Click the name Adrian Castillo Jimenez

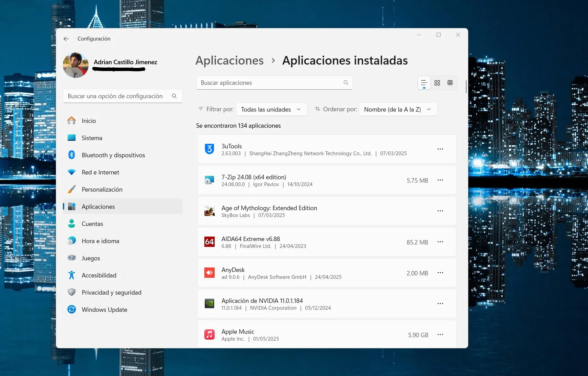[x=125, y=62]
